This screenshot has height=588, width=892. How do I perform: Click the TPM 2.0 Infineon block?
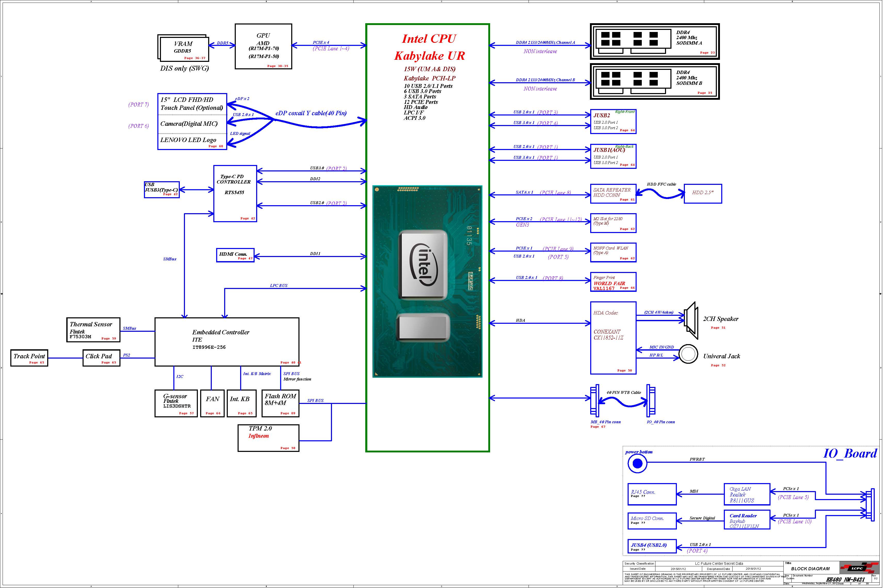click(271, 443)
